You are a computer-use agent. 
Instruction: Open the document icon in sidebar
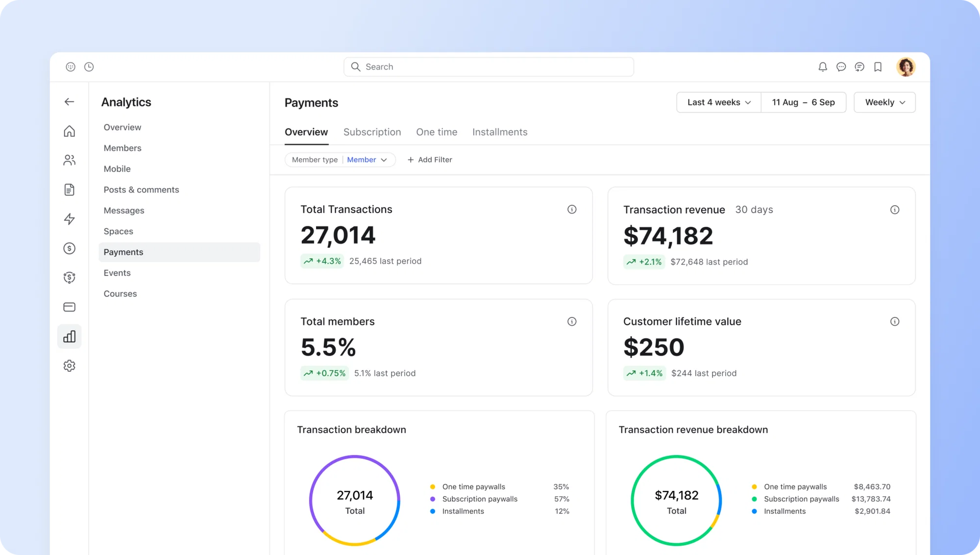69,190
